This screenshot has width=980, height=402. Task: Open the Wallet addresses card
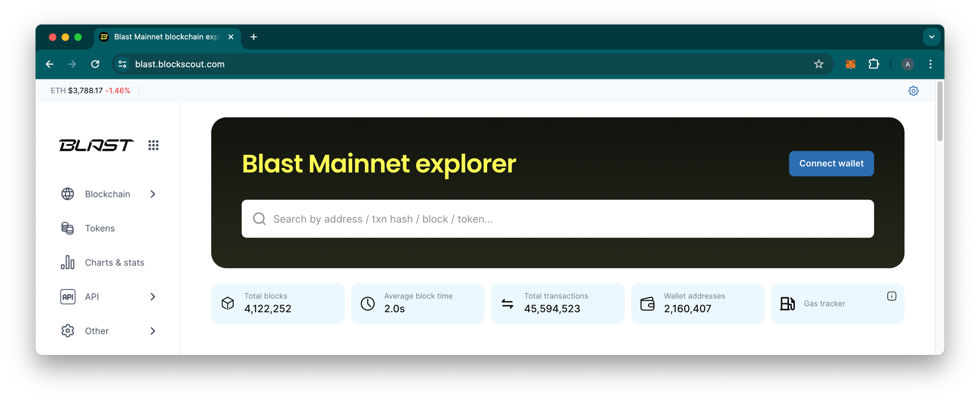point(697,304)
